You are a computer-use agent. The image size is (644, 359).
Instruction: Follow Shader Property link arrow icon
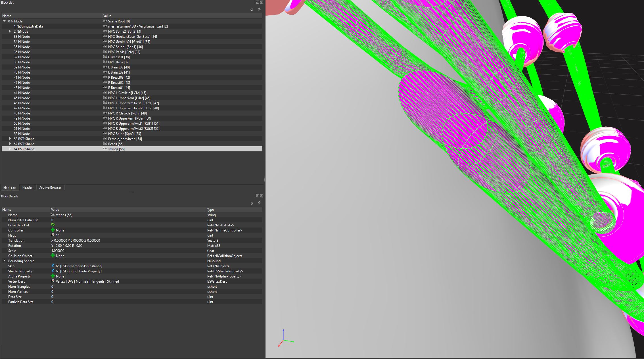click(53, 271)
